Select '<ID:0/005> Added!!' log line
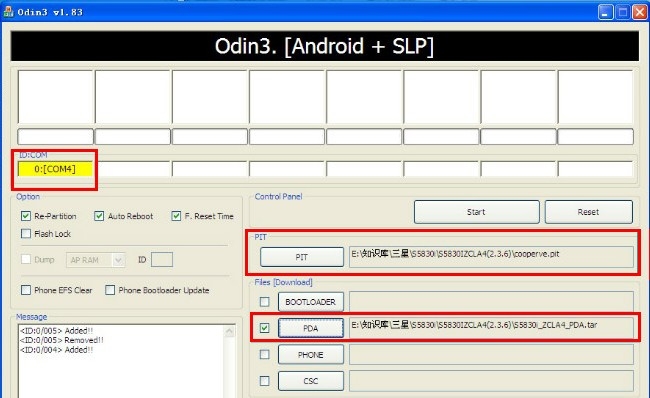 [56, 331]
